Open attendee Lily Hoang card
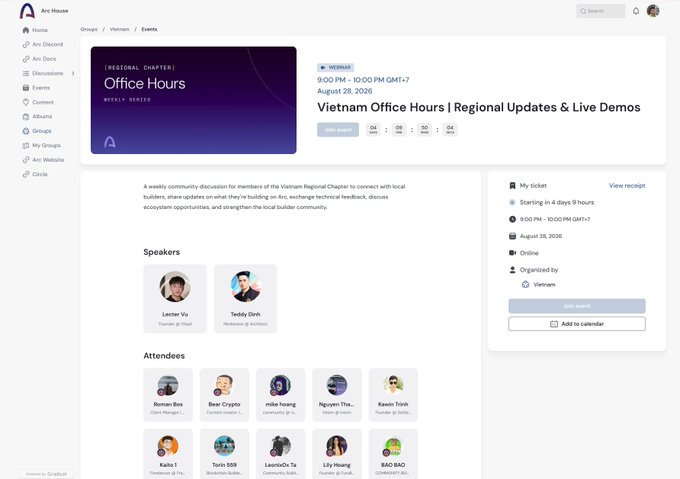680x479 pixels. tap(337, 454)
